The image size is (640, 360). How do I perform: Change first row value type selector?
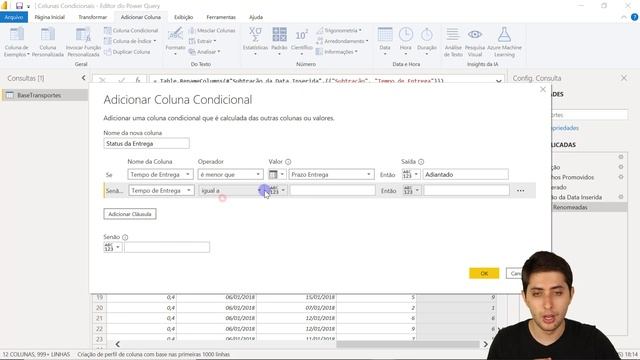coord(277,175)
